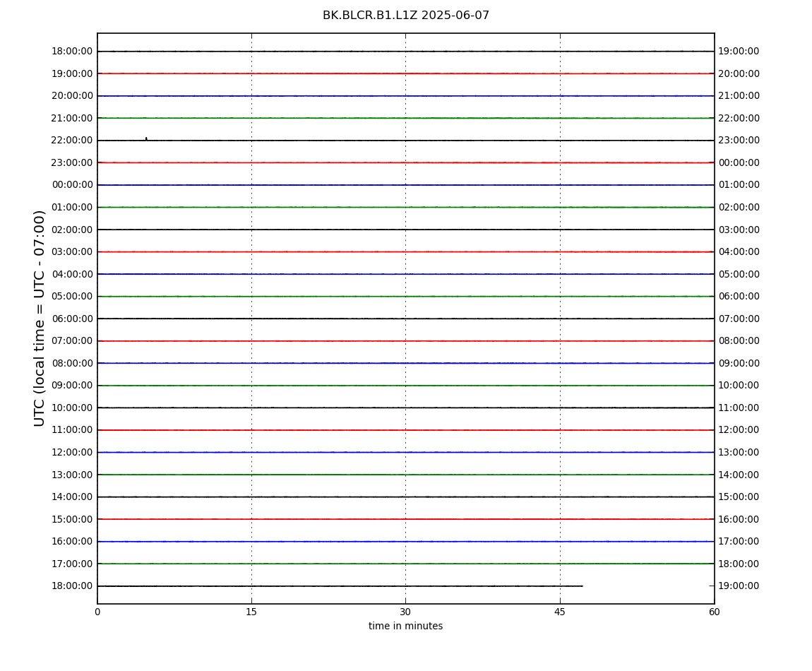Pick right-axis label 23:00:00
This screenshot has height=671, width=812.
739,141
